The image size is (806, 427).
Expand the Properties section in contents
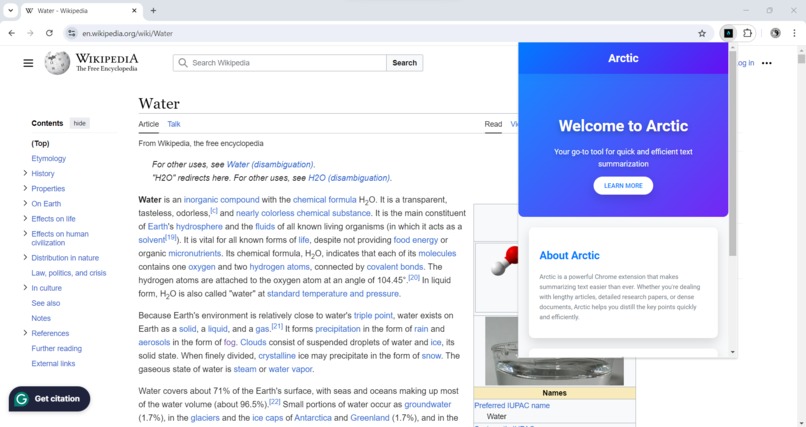pos(25,188)
